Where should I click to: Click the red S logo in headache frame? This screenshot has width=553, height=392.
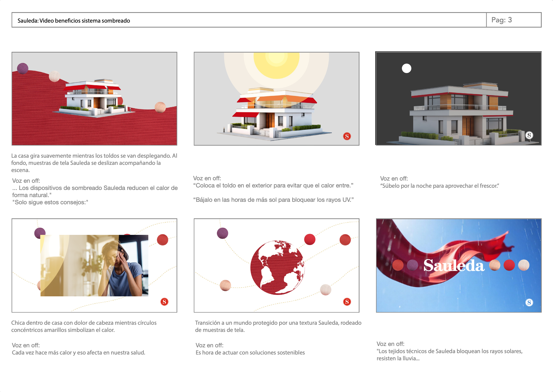pos(164,302)
